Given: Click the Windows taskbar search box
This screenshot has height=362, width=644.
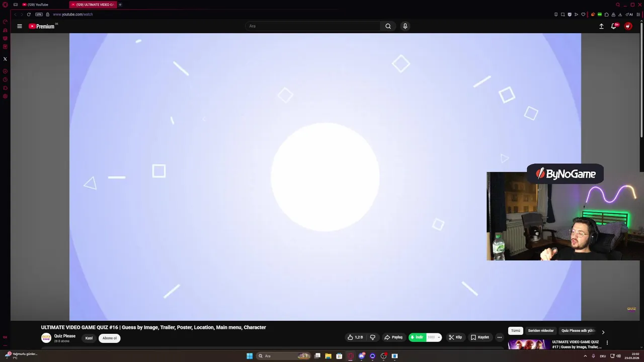Looking at the screenshot, I should (x=283, y=356).
